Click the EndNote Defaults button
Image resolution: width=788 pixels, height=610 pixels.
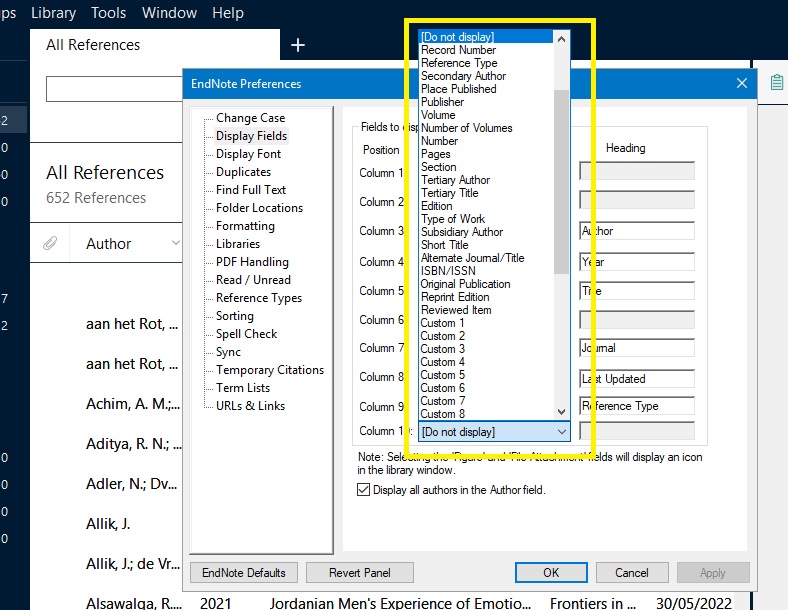(244, 572)
